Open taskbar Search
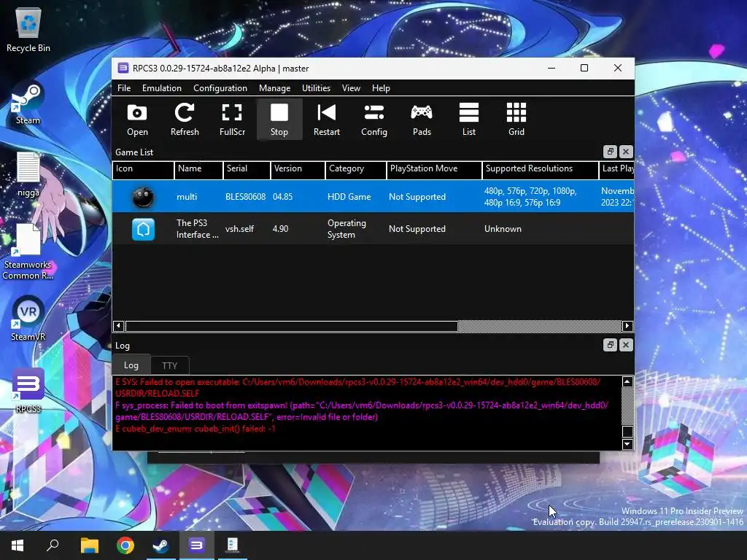Image resolution: width=747 pixels, height=560 pixels. pyautogui.click(x=53, y=545)
